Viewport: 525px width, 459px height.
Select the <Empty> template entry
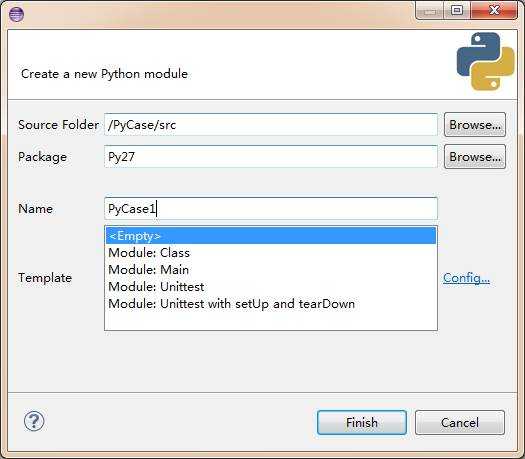coord(271,236)
